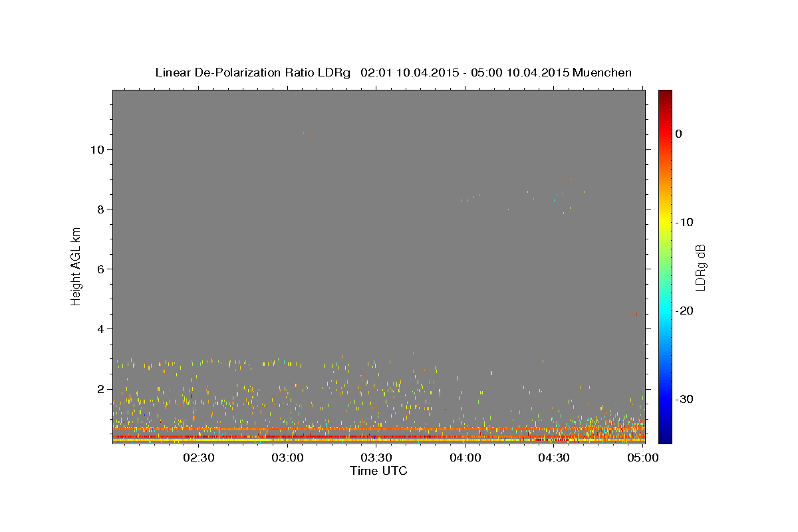The image size is (798, 532).
Task: Click the orange horizontal band near the plot bottom
Action: pos(378,430)
